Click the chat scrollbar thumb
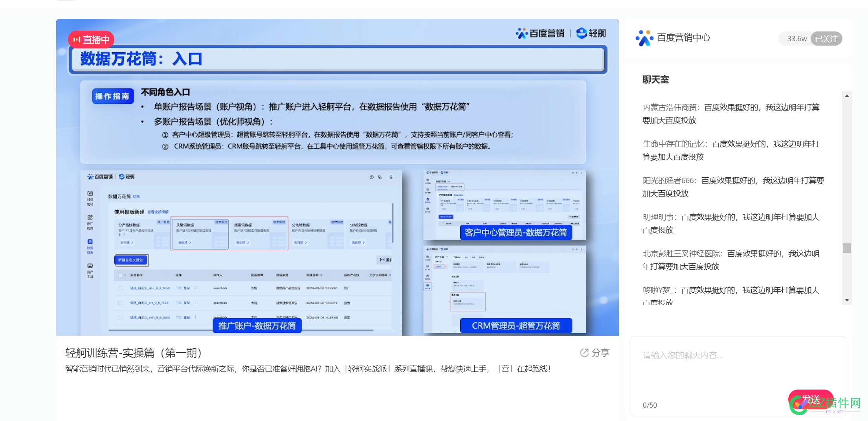 pos(847,248)
